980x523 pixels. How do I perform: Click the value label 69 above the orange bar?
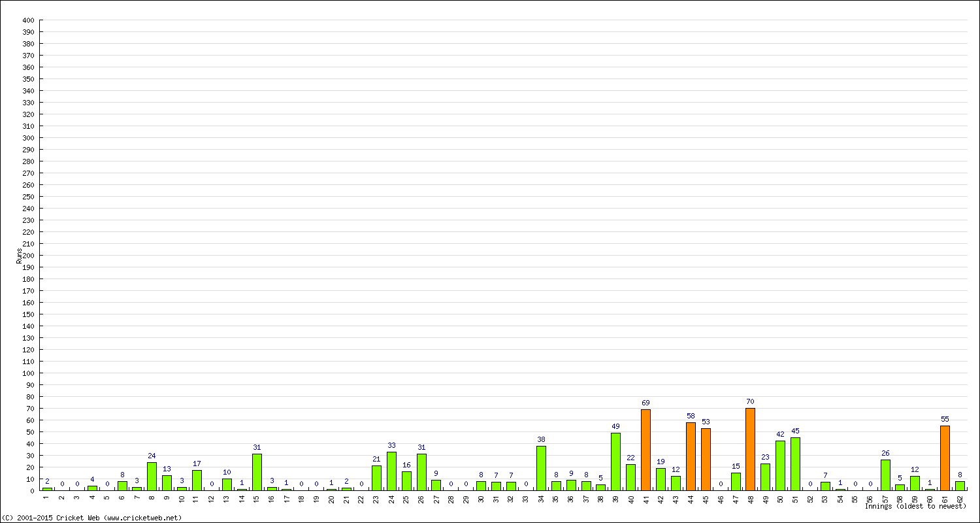645,403
